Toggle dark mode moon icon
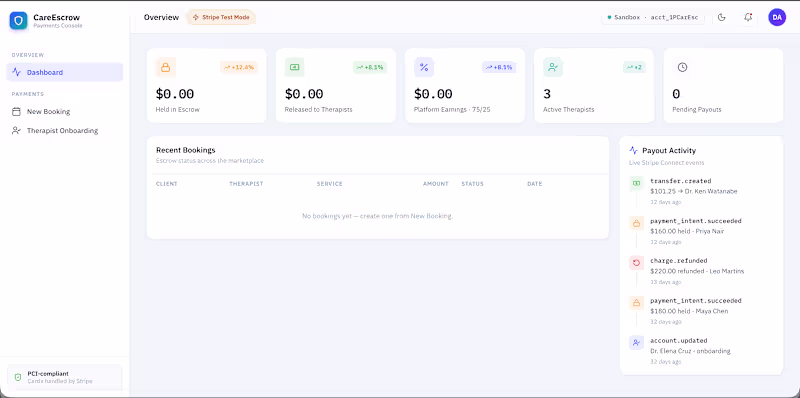The image size is (800, 398). pos(721,17)
